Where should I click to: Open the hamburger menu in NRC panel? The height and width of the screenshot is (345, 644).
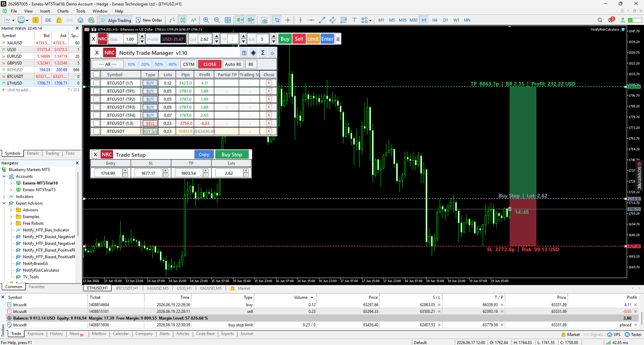(x=338, y=39)
